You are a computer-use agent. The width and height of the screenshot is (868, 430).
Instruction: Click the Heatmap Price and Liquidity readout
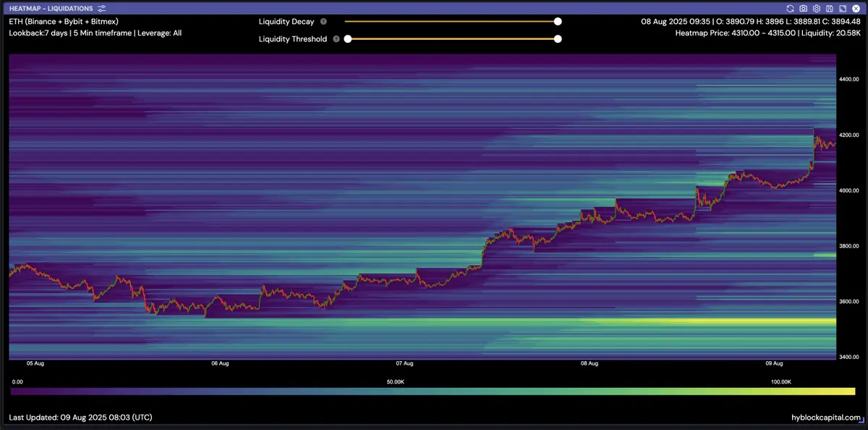pyautogui.click(x=768, y=33)
